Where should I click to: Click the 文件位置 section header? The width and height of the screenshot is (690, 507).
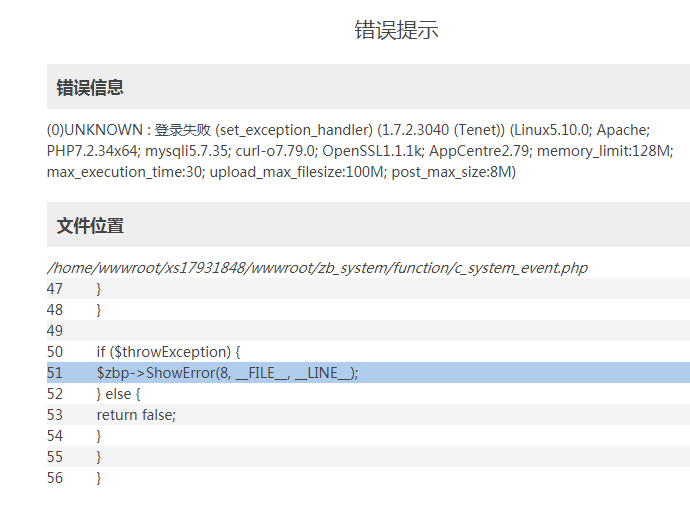90,225
